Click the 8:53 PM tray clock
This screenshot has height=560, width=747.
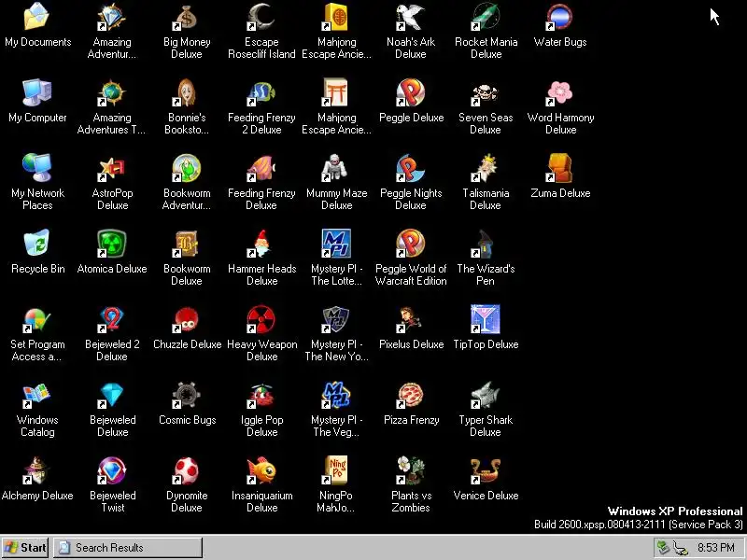pyautogui.click(x=716, y=548)
